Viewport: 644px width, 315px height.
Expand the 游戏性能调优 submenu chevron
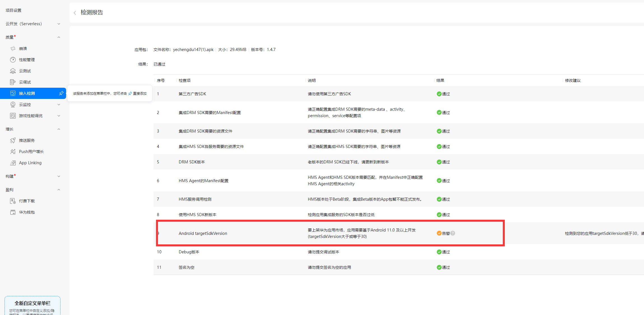(59, 116)
